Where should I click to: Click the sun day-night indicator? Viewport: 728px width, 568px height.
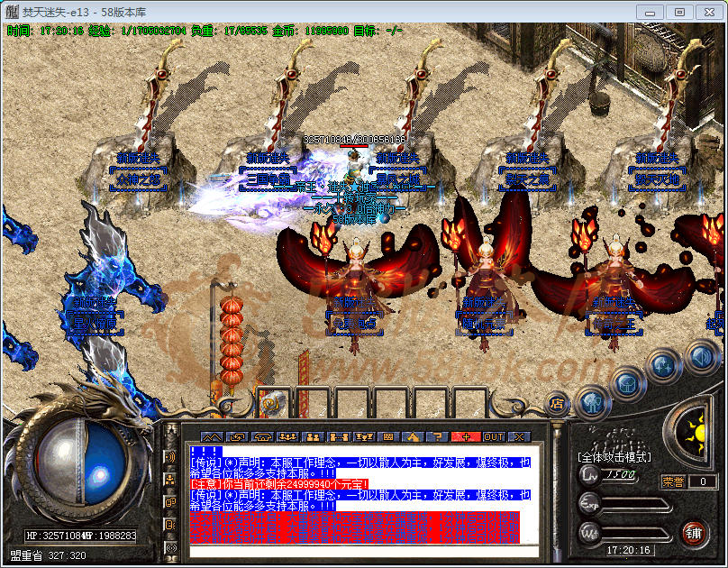[695, 432]
